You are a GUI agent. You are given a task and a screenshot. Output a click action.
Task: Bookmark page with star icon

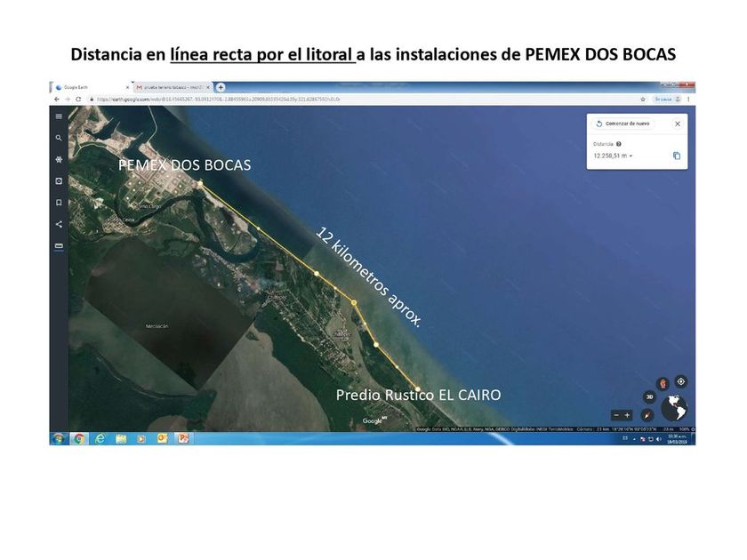coord(643,99)
